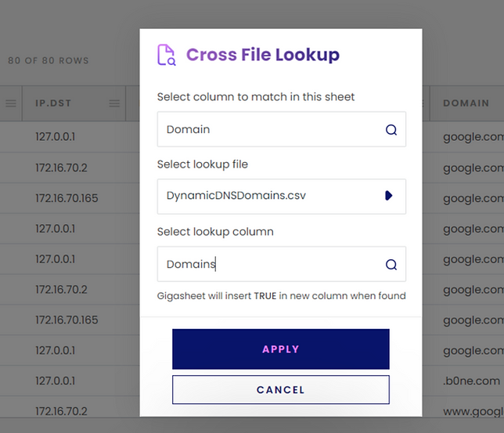Click 172.16.70.2 in the bottom row
This screenshot has width=504, height=433.
pyautogui.click(x=61, y=412)
